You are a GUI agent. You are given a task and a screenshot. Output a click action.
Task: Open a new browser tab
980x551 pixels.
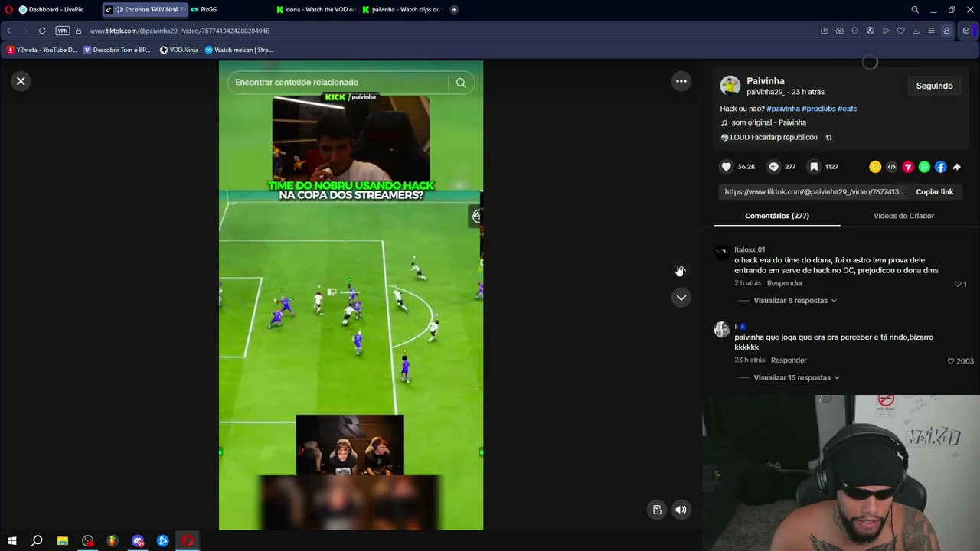click(x=454, y=10)
